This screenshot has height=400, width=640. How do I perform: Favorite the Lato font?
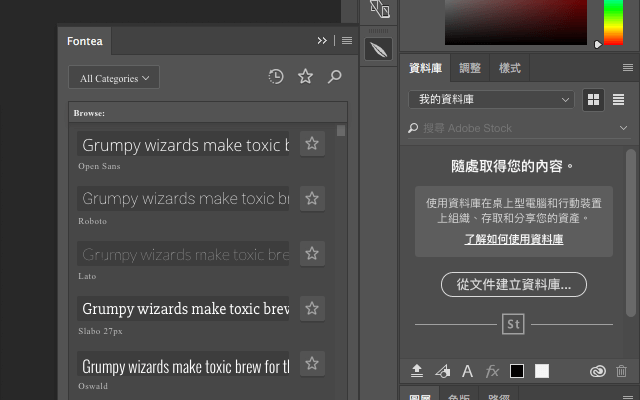point(312,254)
